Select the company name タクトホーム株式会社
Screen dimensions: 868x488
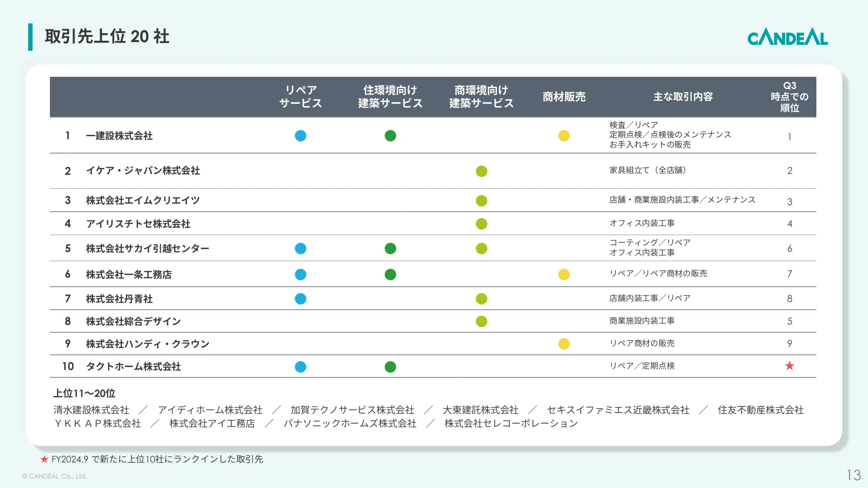pyautogui.click(x=133, y=367)
